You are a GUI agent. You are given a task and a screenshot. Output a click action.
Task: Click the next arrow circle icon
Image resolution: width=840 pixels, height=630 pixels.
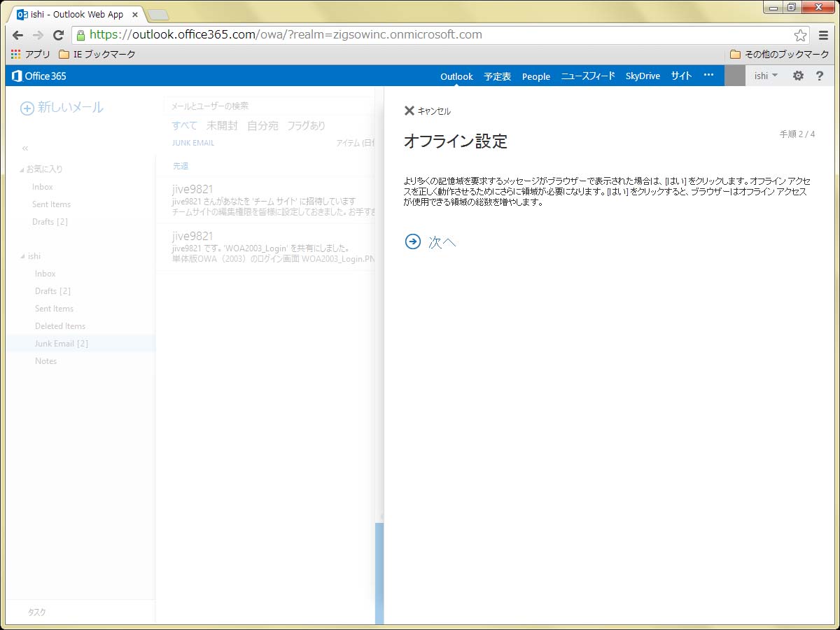click(413, 241)
